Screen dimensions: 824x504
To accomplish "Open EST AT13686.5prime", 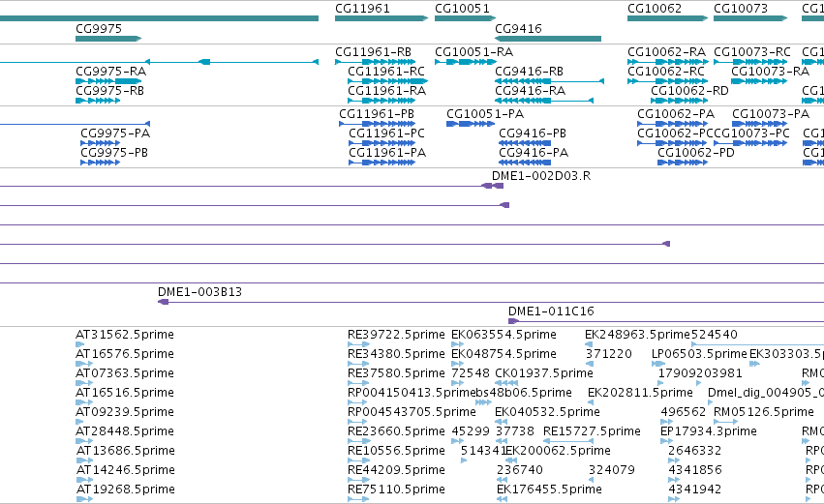I will pyautogui.click(x=84, y=460).
